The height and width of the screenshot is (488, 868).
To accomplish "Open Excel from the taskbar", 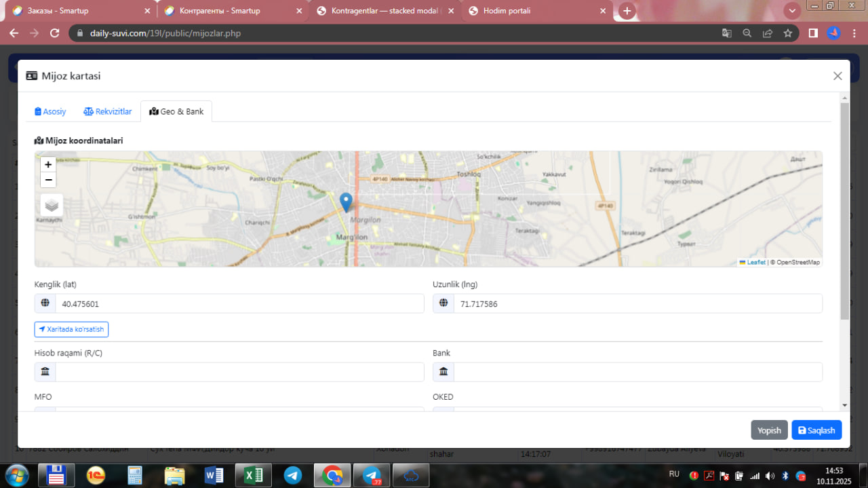I will tap(253, 476).
